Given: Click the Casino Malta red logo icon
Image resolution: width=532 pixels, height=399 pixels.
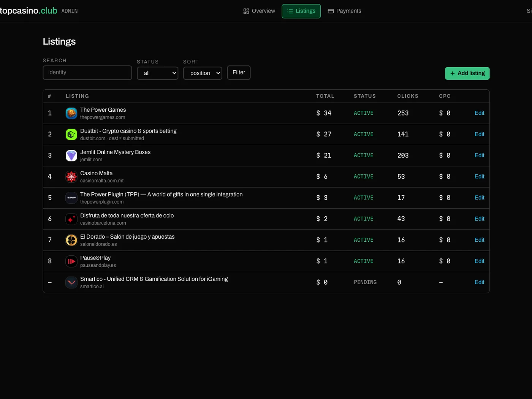Looking at the screenshot, I should tap(71, 177).
